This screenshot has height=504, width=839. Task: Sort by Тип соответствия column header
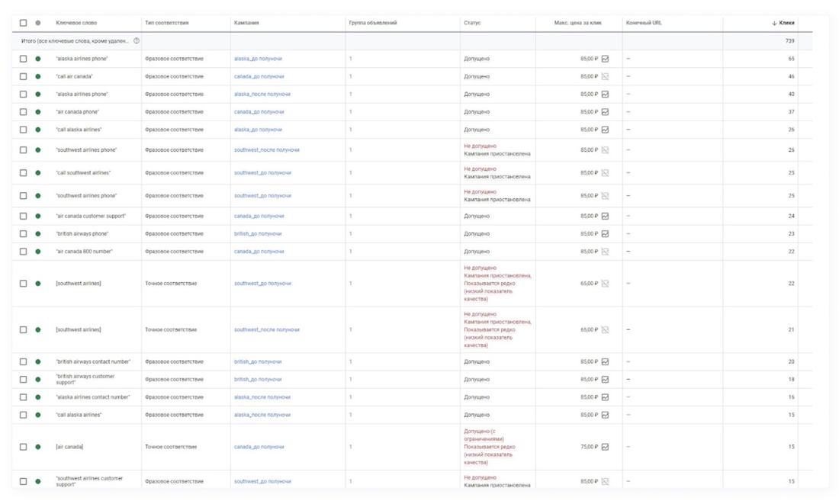click(x=167, y=23)
